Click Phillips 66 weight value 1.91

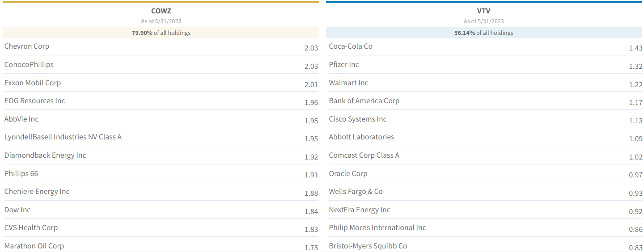coord(311,176)
